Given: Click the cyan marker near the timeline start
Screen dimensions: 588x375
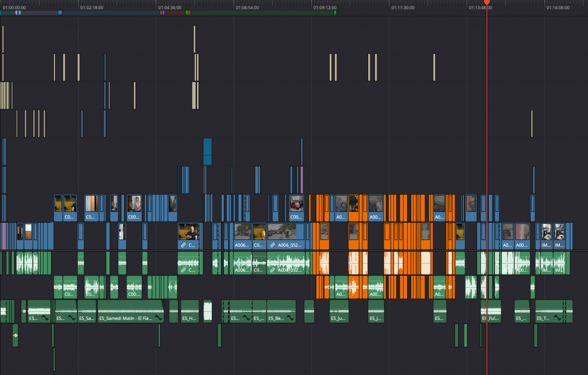Looking at the screenshot, I should point(20,13).
